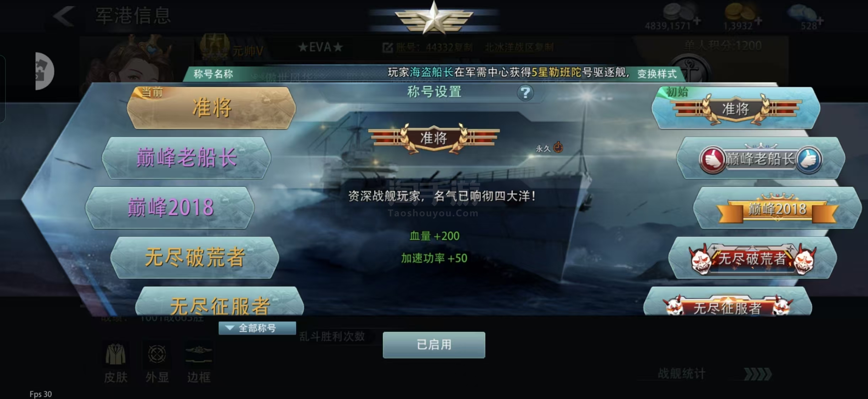Click the silver coins add icon
Screen dimensions: 868x399
coord(697,21)
